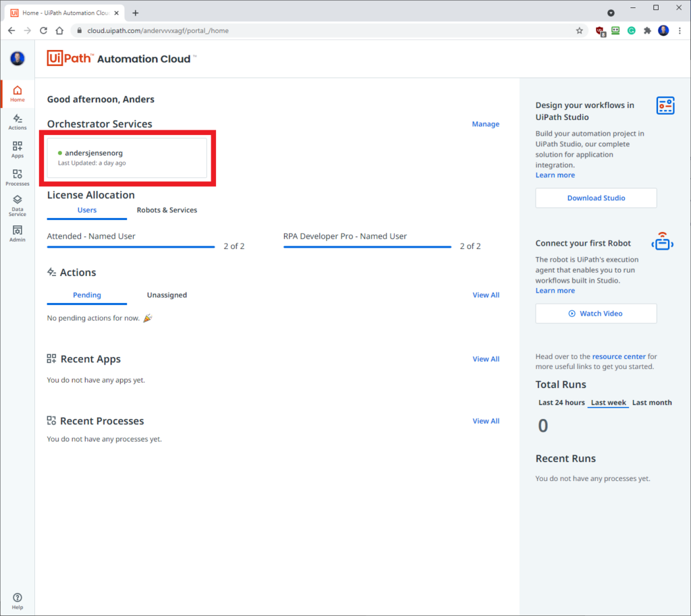Open the andersjensenorg service card

[127, 158]
